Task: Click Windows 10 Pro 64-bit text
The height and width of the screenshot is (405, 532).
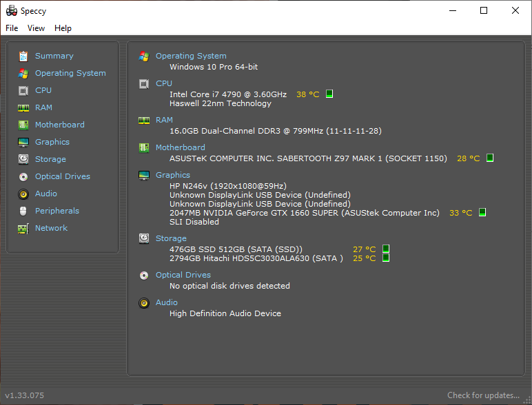Action: [x=214, y=67]
